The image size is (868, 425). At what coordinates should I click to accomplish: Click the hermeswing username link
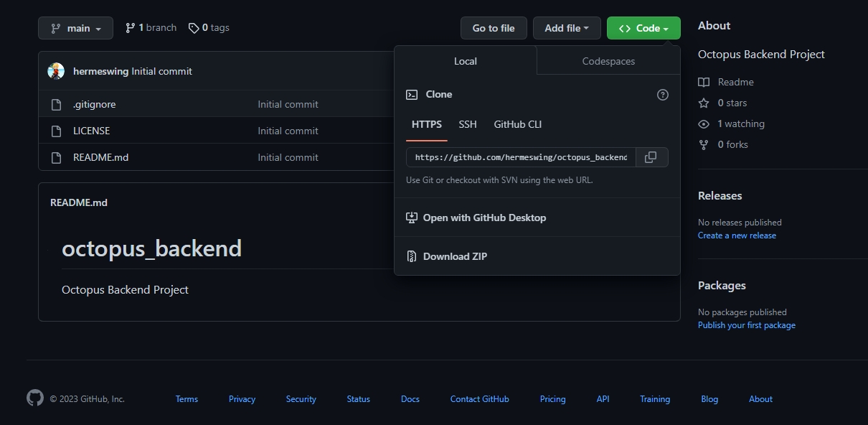101,72
